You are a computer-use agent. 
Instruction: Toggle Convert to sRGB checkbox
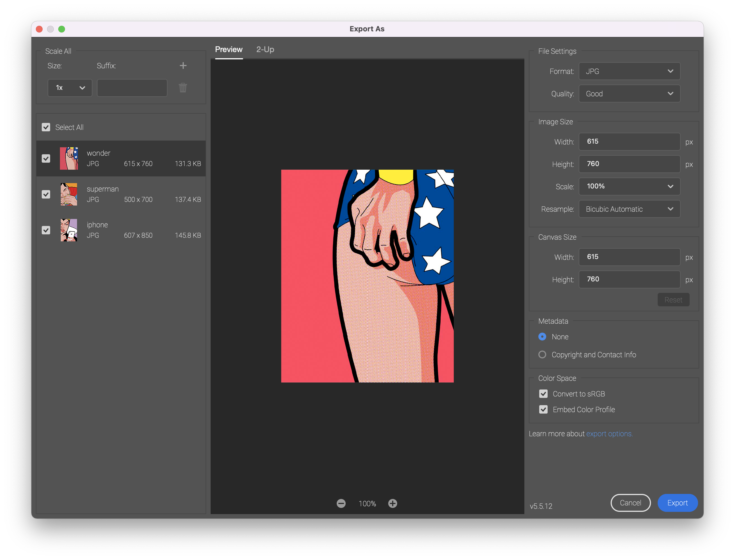pyautogui.click(x=543, y=394)
